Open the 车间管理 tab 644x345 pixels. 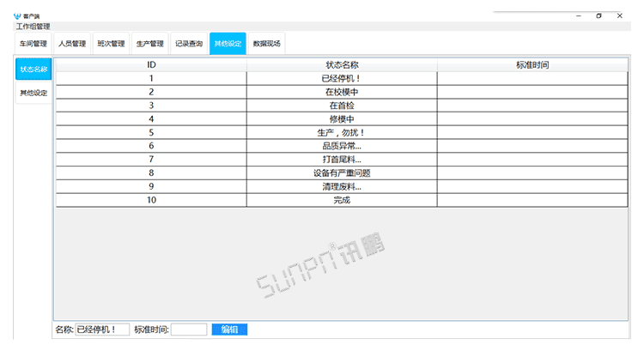coord(33,44)
